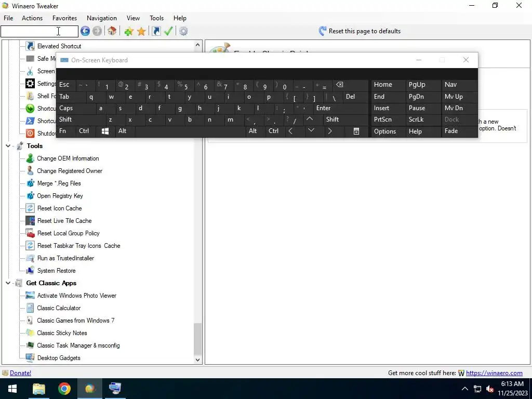The width and height of the screenshot is (532, 399).
Task: Select Change OEM Information icon
Action: pos(30,158)
